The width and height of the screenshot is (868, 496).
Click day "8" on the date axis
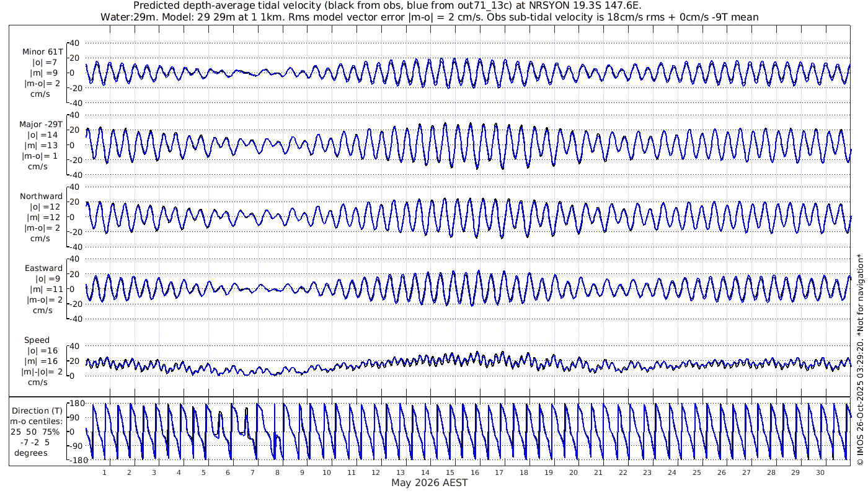(x=277, y=472)
